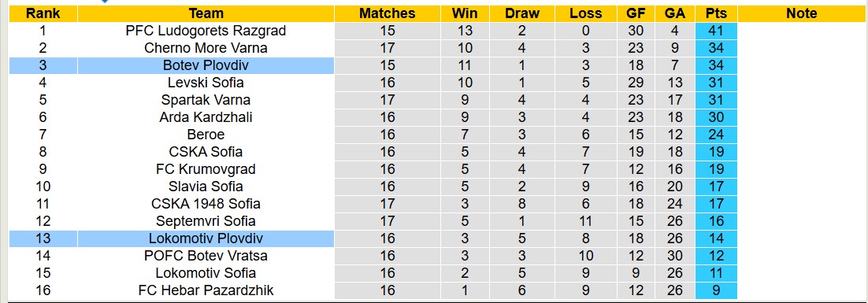Click the Win column header
This screenshot has height=303, width=868.
[x=465, y=13]
